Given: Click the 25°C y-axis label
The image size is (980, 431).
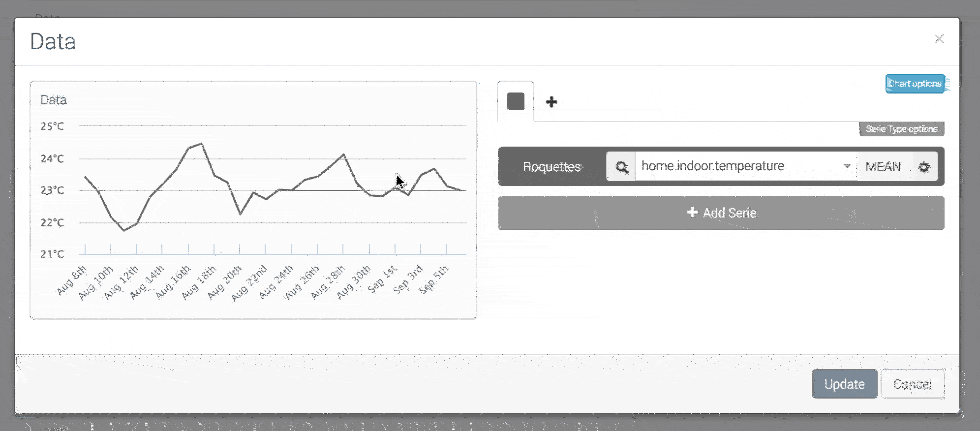Looking at the screenshot, I should (x=52, y=126).
